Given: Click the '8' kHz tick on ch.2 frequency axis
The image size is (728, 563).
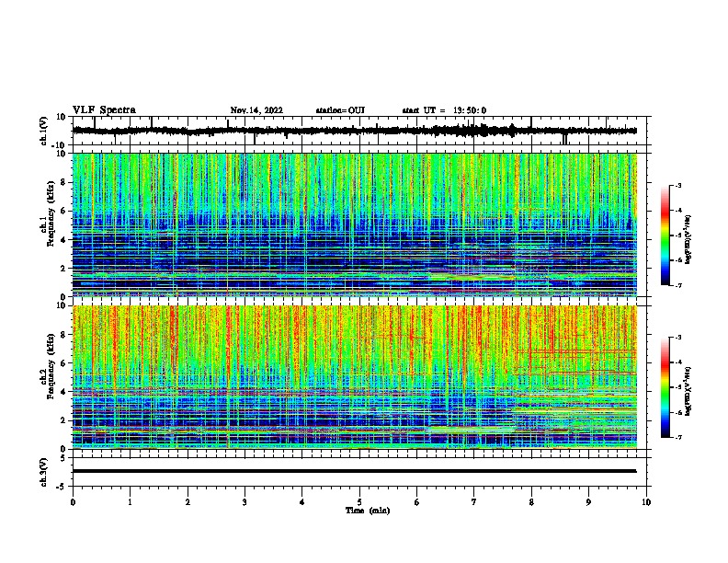Looking at the screenshot, I should coord(64,335).
